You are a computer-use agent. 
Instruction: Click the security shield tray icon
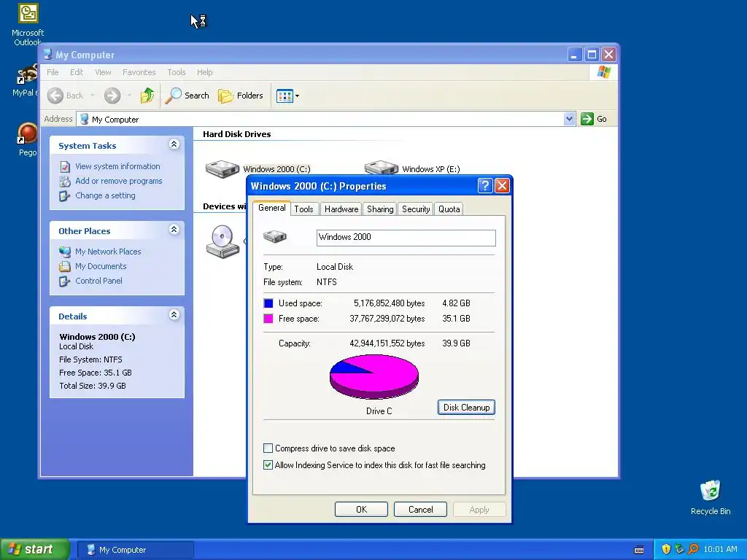666,550
